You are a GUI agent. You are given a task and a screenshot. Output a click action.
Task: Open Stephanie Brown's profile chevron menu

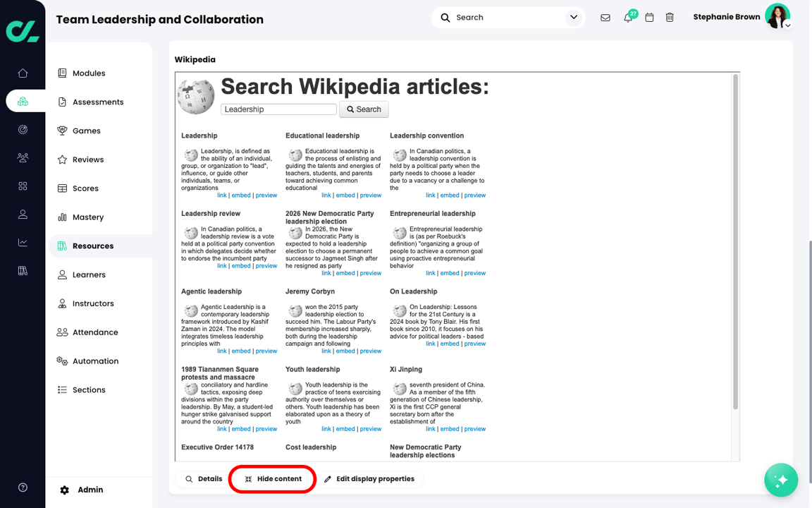pyautogui.click(x=787, y=23)
